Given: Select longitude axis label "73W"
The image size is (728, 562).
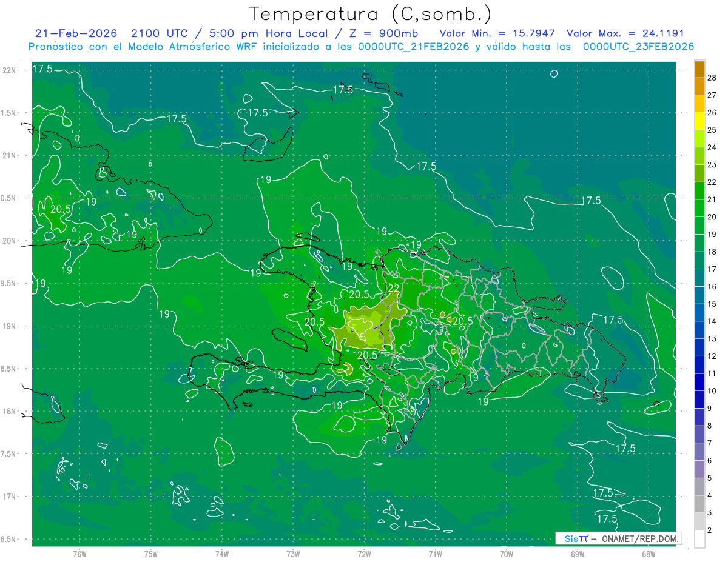Looking at the screenshot, I should (x=293, y=554).
